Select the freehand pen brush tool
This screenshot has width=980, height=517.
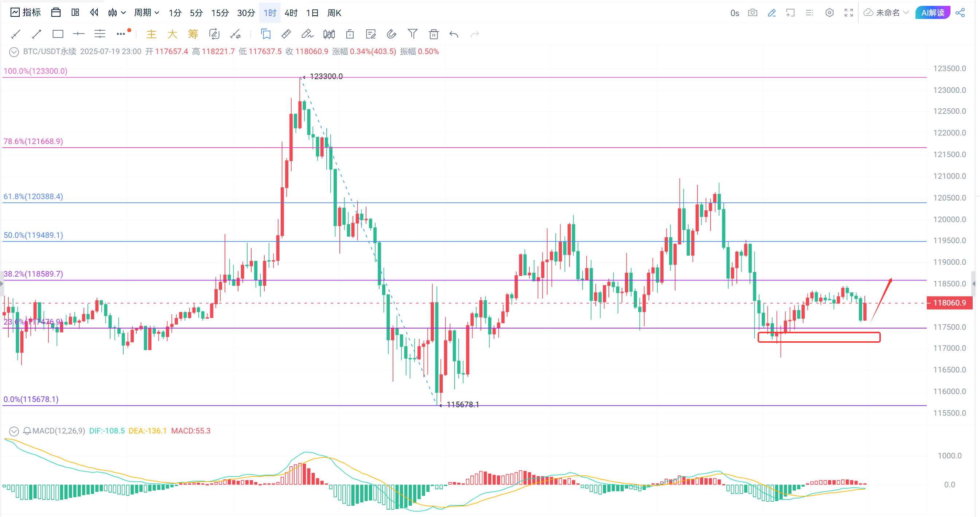[307, 34]
